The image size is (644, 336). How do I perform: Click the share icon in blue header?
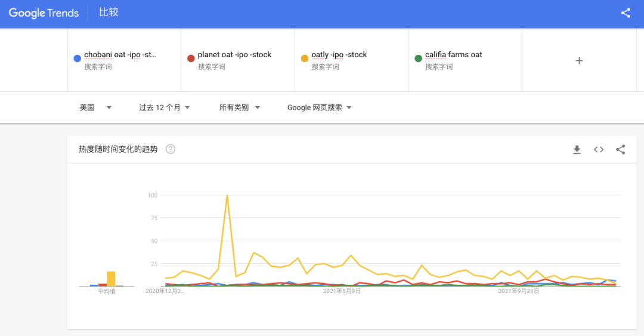click(x=626, y=13)
